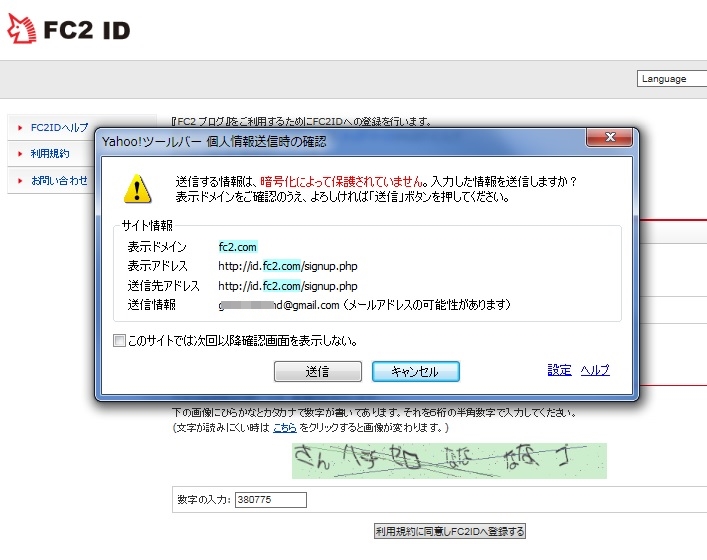The height and width of the screenshot is (560, 707).
Task: Open the 設定 link in dialog
Action: [559, 370]
